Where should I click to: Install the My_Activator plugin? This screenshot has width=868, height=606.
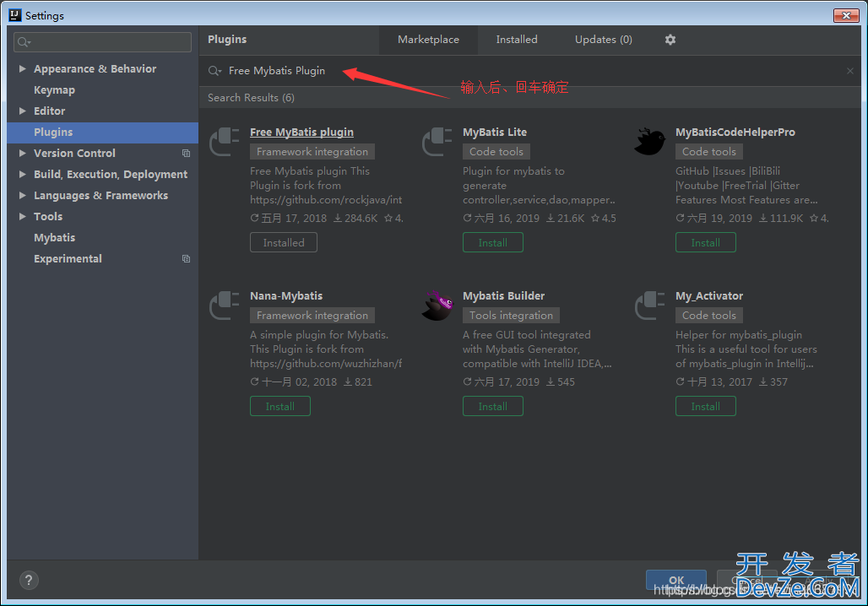(706, 406)
